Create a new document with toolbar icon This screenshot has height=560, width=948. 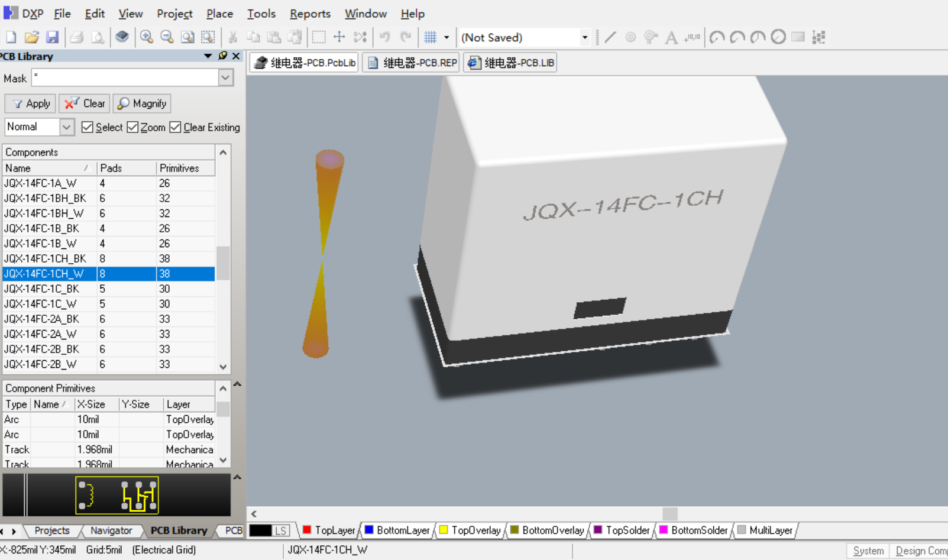(x=11, y=37)
